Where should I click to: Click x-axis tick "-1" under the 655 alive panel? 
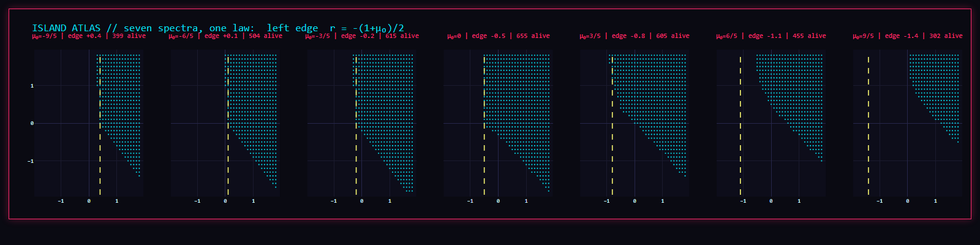[470, 201]
